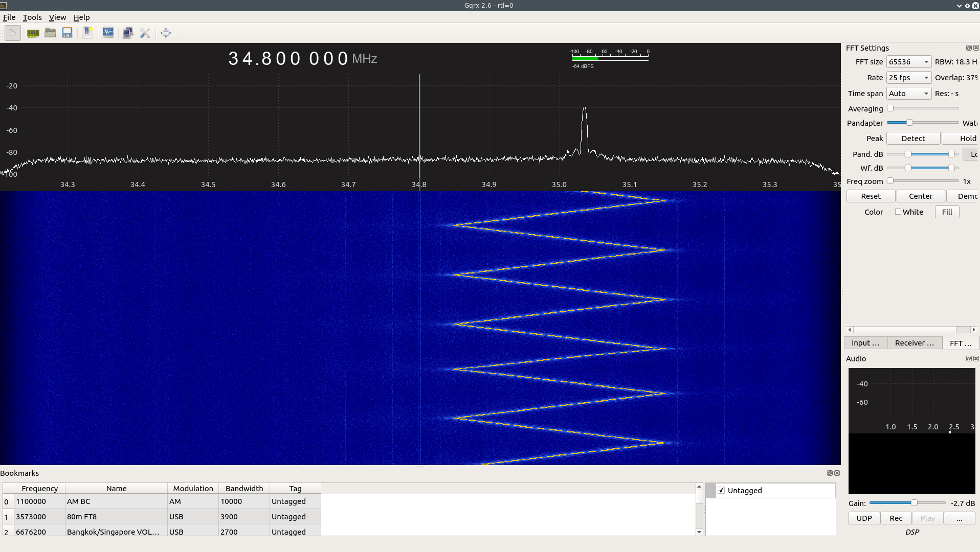Toggle fullscreen mode arrows icon
The width and height of the screenshot is (980, 552).
click(166, 33)
